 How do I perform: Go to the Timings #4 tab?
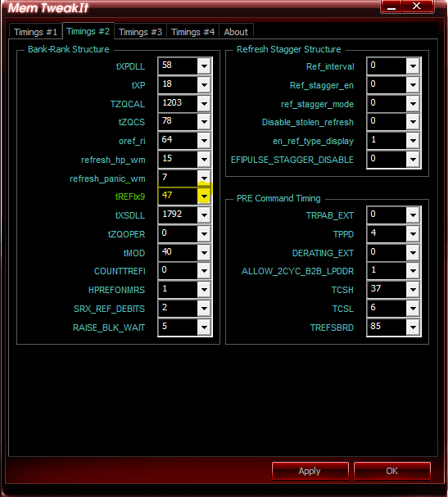[192, 32]
